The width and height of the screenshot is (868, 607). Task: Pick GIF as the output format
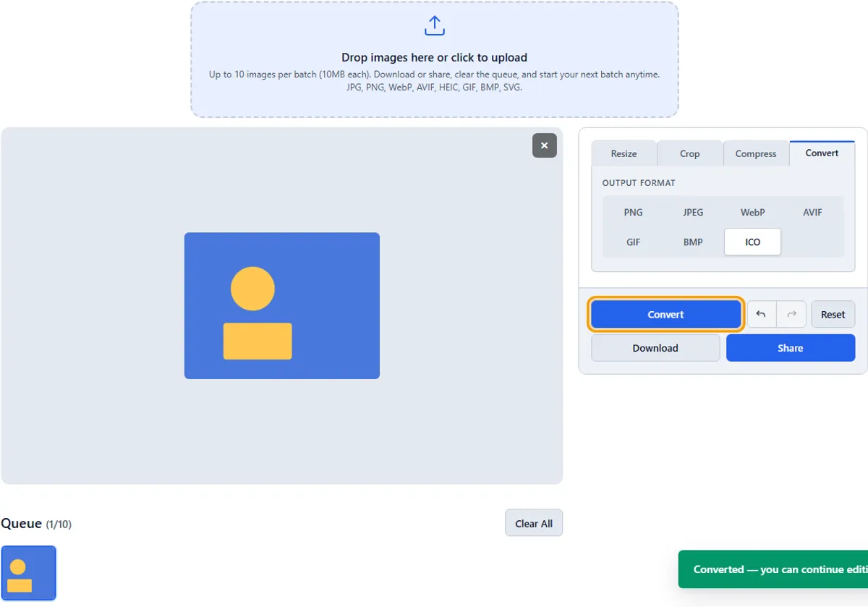click(634, 242)
